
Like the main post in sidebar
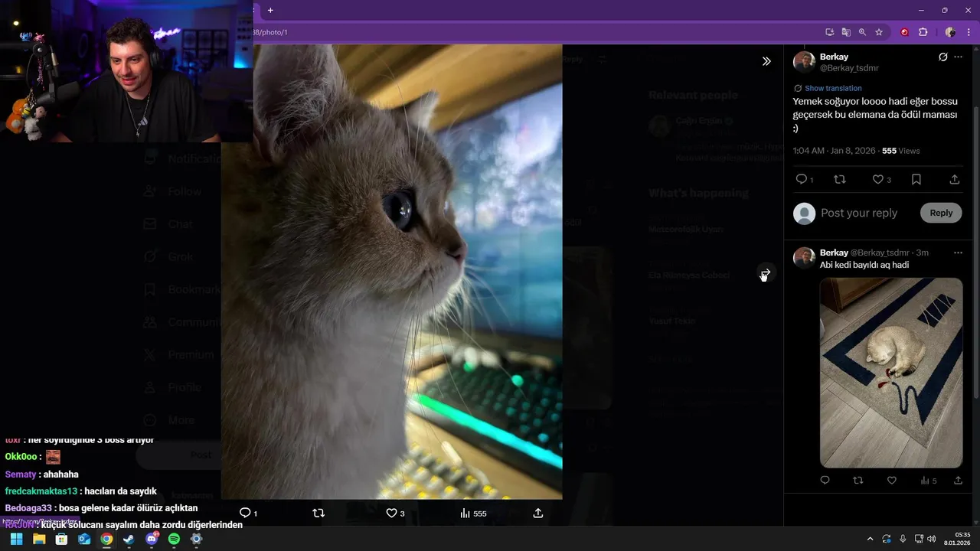tap(878, 179)
